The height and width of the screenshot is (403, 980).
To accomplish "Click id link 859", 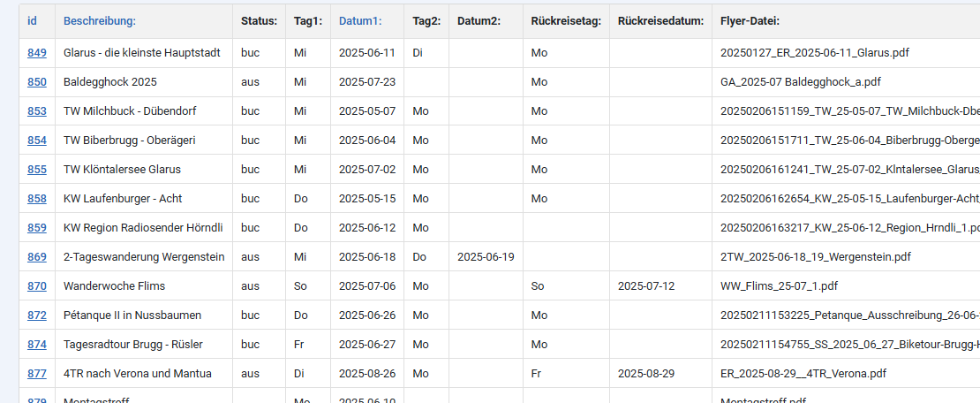I will [37, 228].
